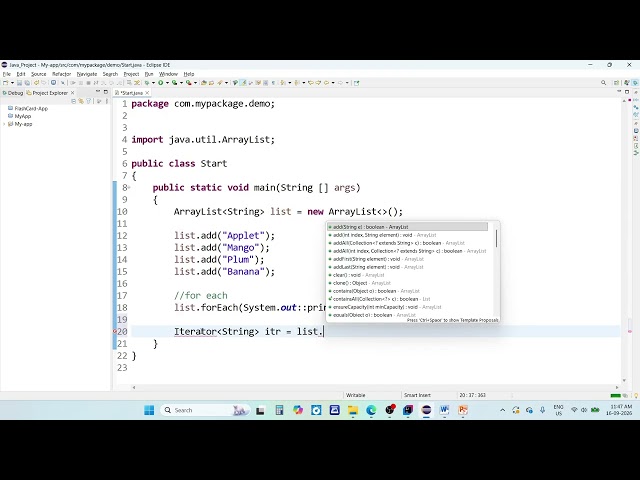Click the Pin Editor icon

[356, 83]
